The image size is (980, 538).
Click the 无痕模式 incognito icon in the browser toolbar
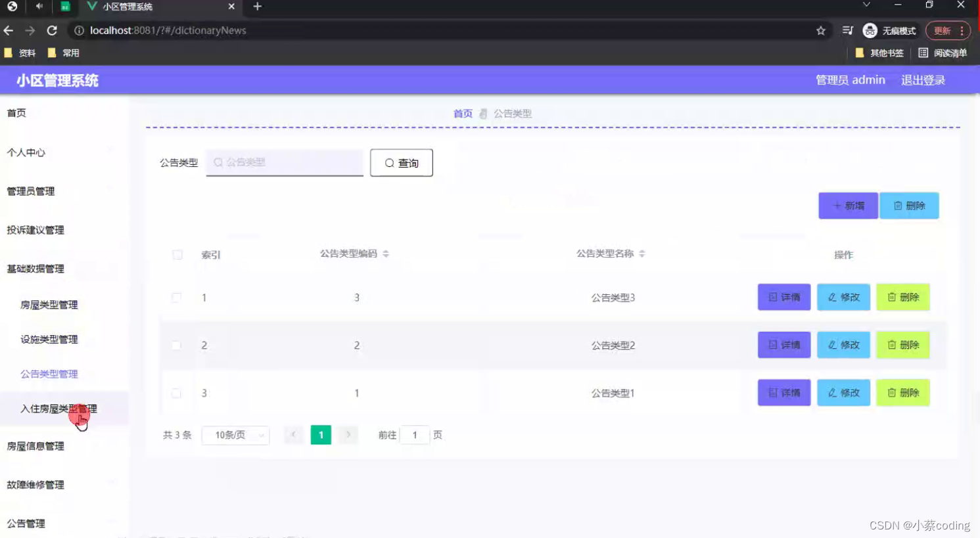(869, 30)
